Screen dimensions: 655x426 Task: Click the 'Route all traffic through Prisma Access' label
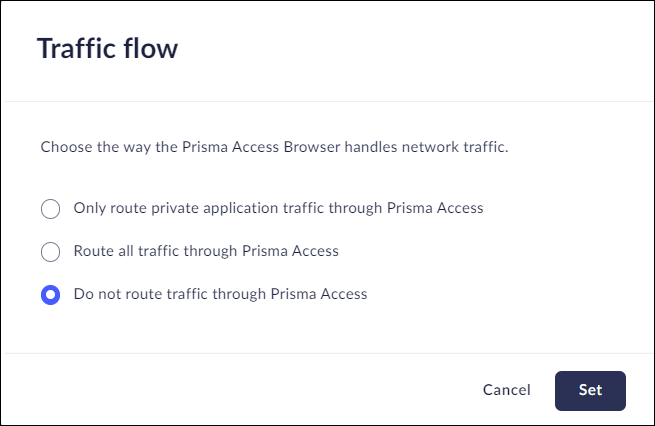[206, 251]
